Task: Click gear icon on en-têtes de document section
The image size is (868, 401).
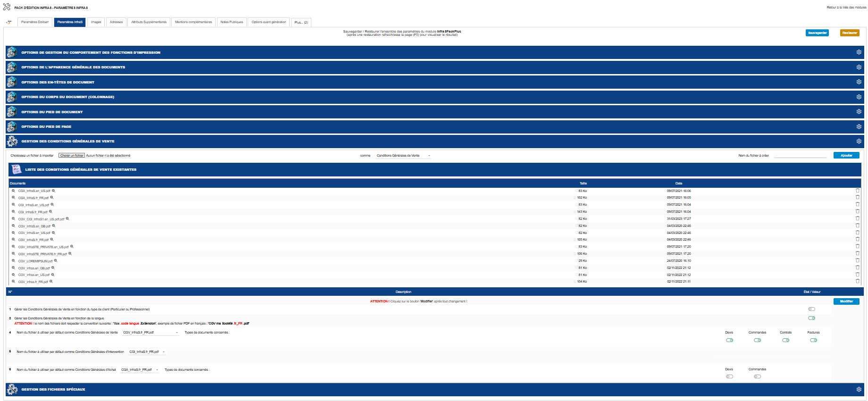Action: (859, 82)
